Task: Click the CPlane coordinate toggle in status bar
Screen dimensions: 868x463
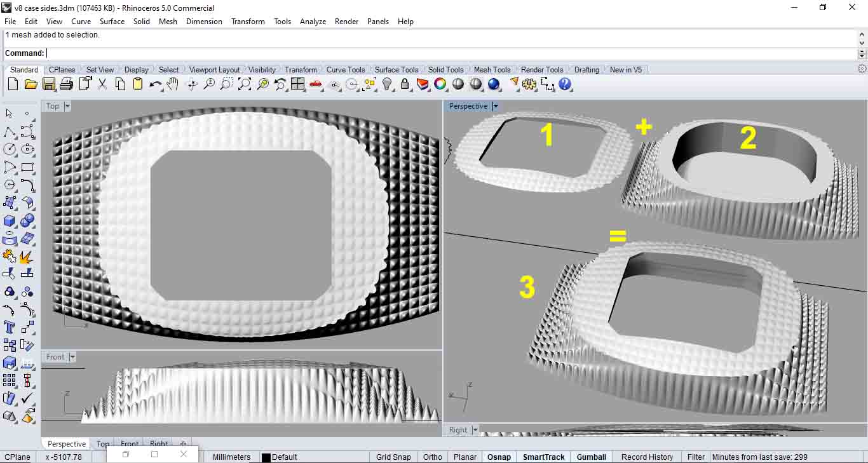Action: [18, 457]
